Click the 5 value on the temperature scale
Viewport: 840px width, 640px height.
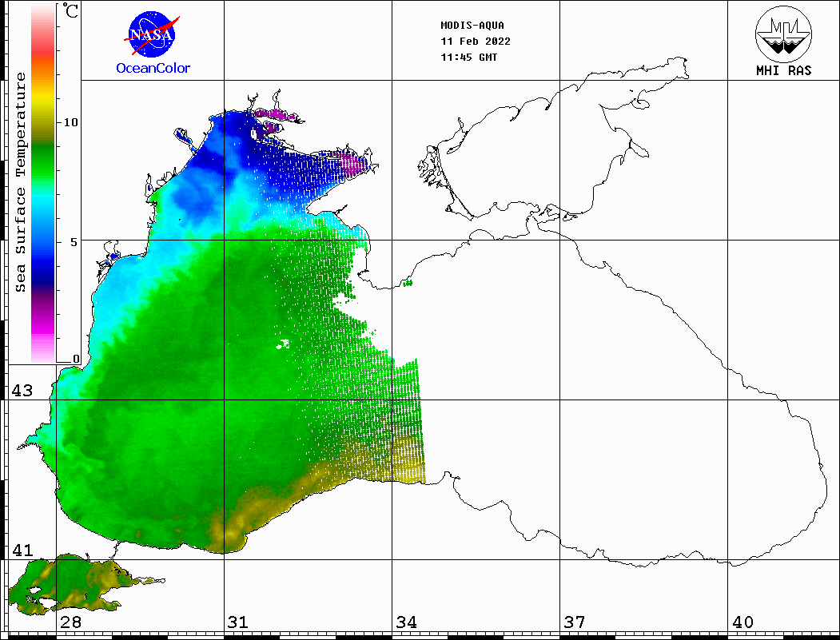pyautogui.click(x=74, y=242)
